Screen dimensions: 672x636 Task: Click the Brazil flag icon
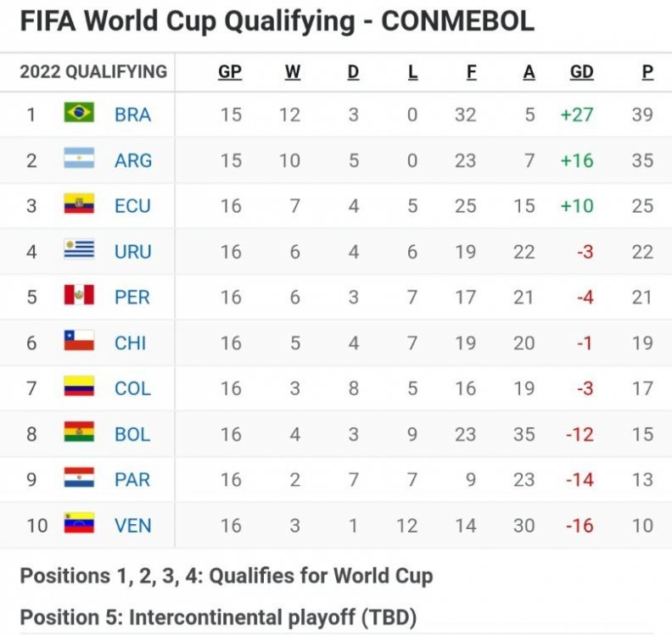79,113
